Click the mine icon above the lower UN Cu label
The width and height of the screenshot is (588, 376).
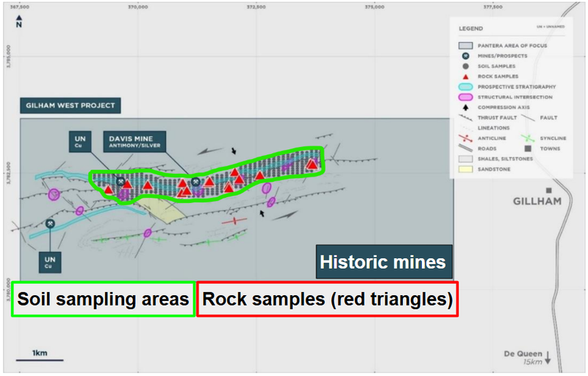pos(50,224)
